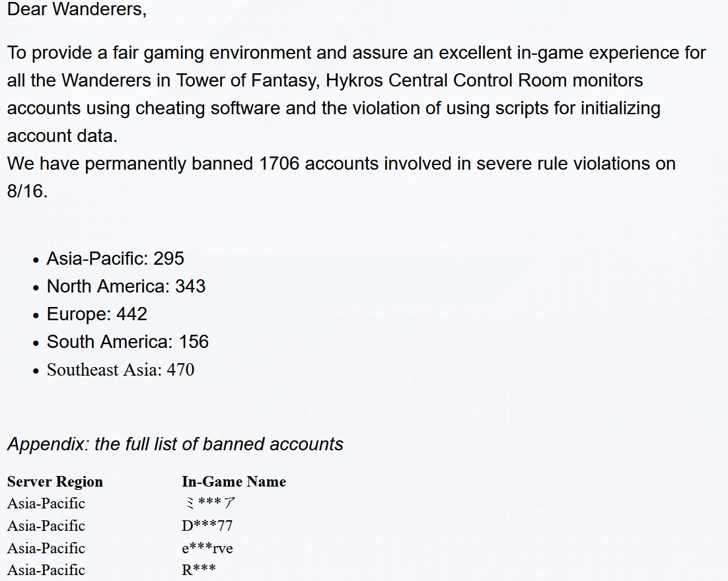Click the 'Appendix: the full list' italic heading
Screen dimensions: 728x581
(175, 444)
